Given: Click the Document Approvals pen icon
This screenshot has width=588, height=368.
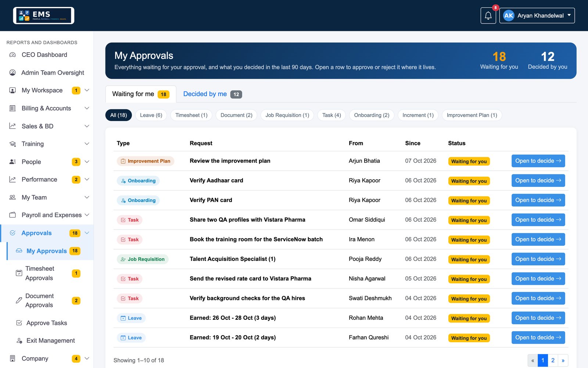Looking at the screenshot, I should coord(19,300).
